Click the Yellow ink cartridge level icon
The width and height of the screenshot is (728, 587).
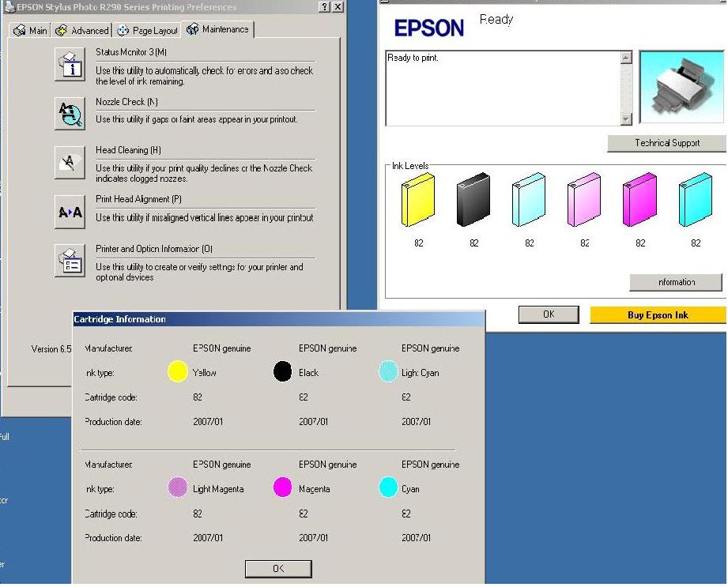tap(418, 200)
